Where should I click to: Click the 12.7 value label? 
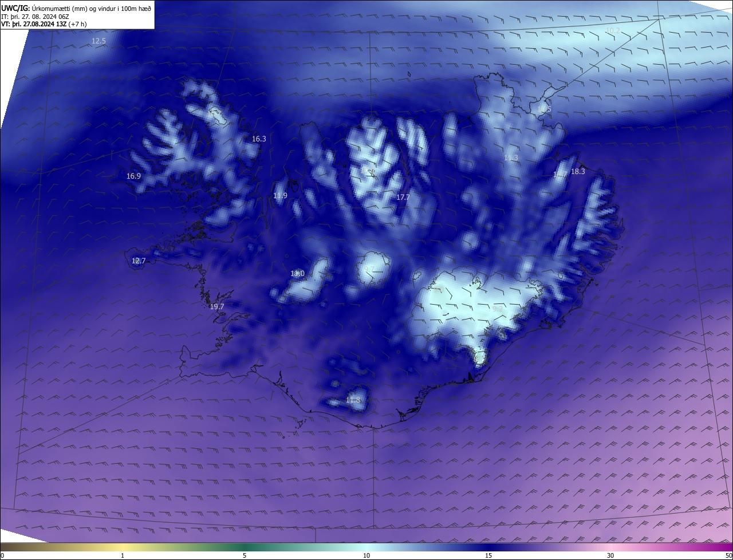[139, 261]
